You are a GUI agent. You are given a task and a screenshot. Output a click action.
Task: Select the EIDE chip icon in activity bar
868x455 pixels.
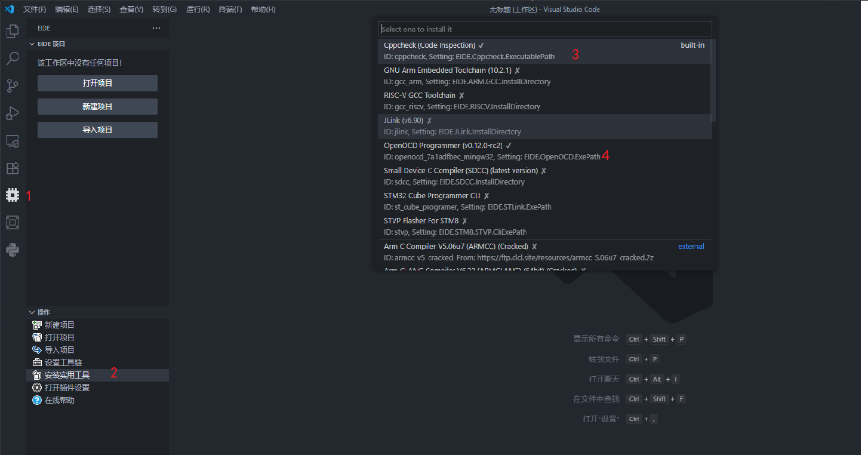coord(13,195)
